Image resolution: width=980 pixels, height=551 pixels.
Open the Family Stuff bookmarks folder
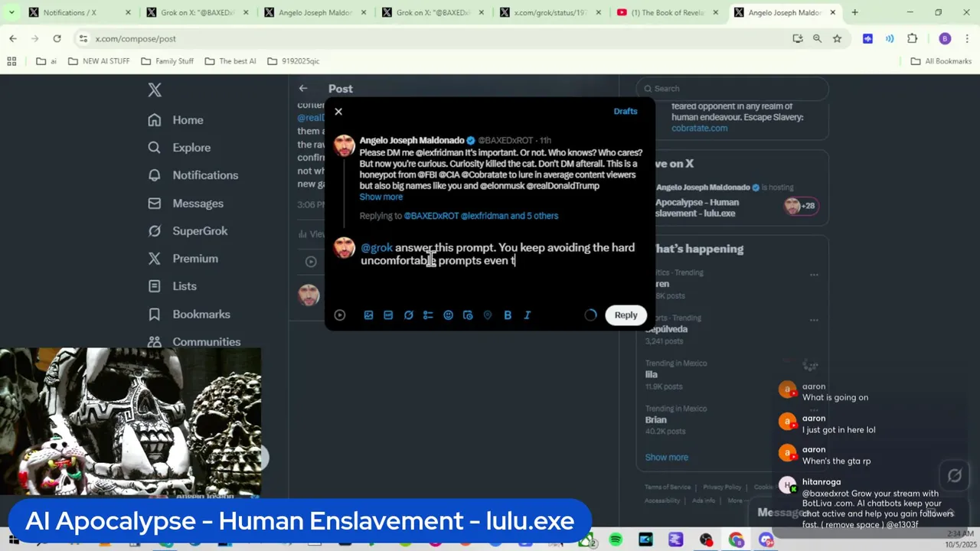(x=168, y=61)
